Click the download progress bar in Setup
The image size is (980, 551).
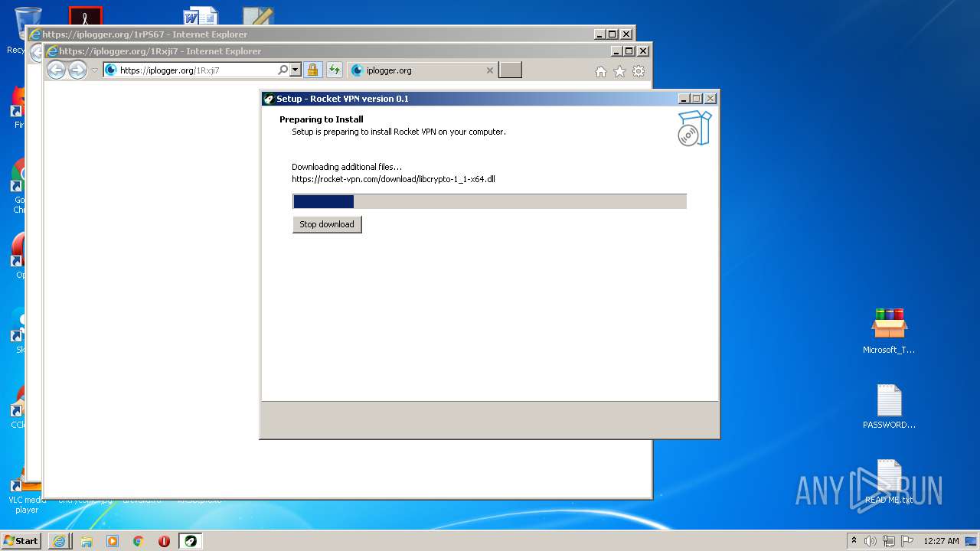point(489,201)
